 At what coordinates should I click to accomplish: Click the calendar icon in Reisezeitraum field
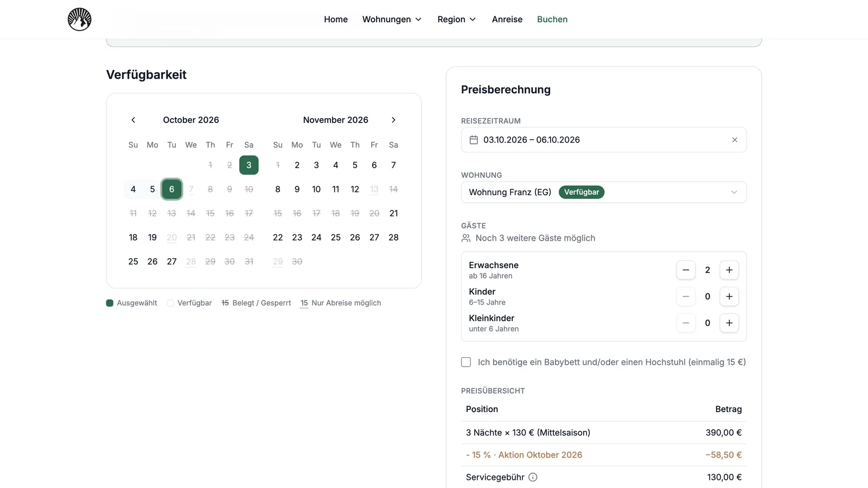coord(474,140)
